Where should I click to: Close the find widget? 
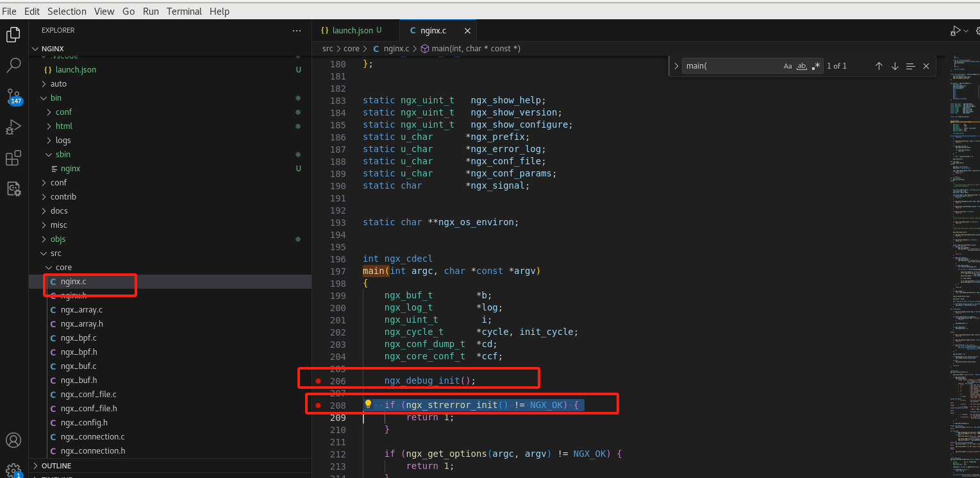926,66
